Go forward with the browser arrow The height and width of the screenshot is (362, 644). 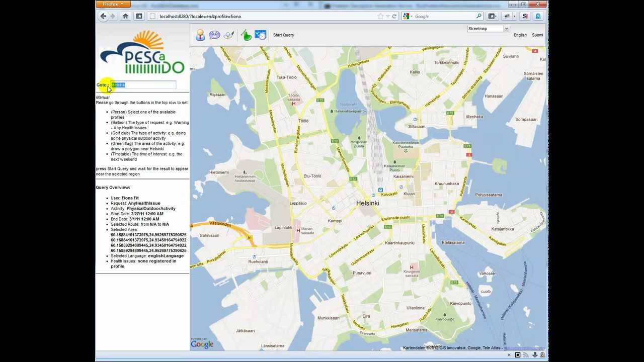tap(113, 16)
